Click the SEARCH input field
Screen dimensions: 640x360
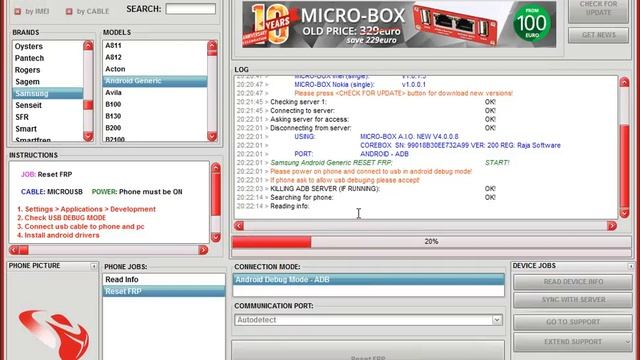click(x=191, y=9)
